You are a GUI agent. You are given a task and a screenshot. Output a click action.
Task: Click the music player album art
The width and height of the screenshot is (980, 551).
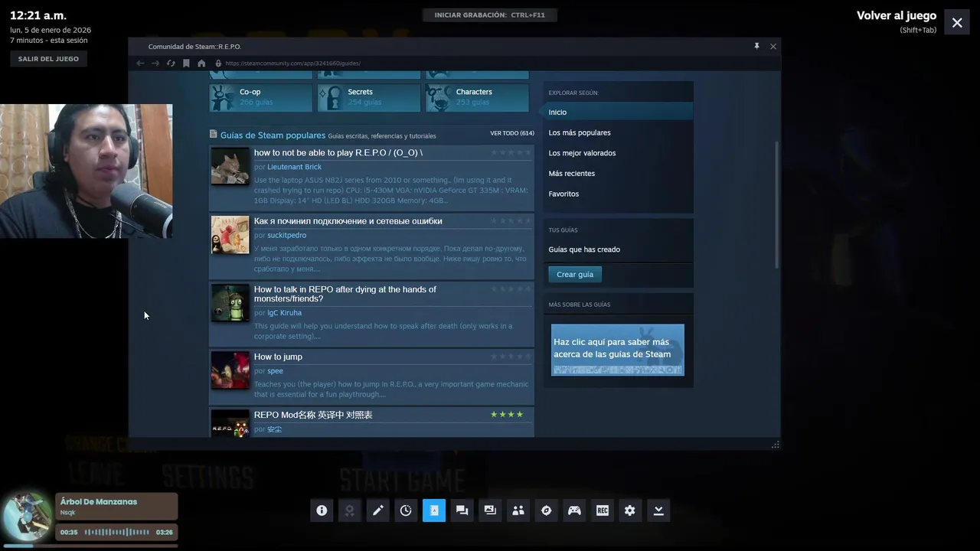pyautogui.click(x=28, y=518)
